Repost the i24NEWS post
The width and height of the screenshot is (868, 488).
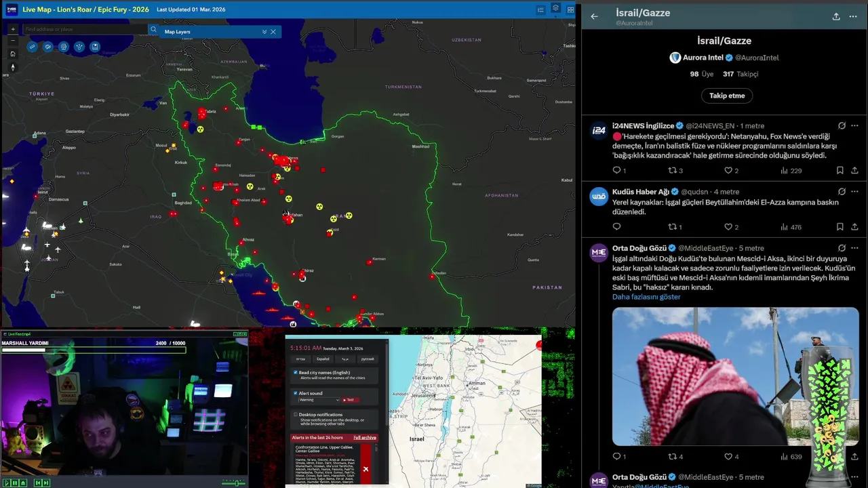(x=673, y=171)
